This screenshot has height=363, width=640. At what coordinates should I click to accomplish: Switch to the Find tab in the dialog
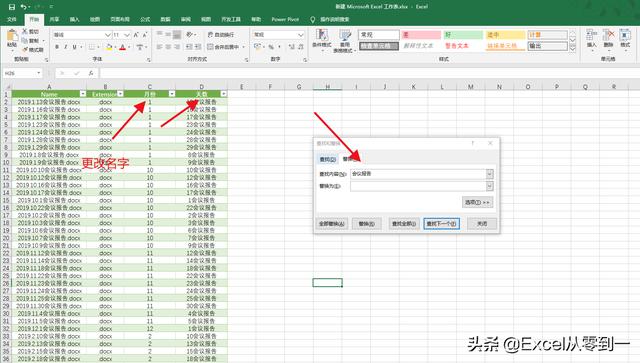[x=327, y=159]
